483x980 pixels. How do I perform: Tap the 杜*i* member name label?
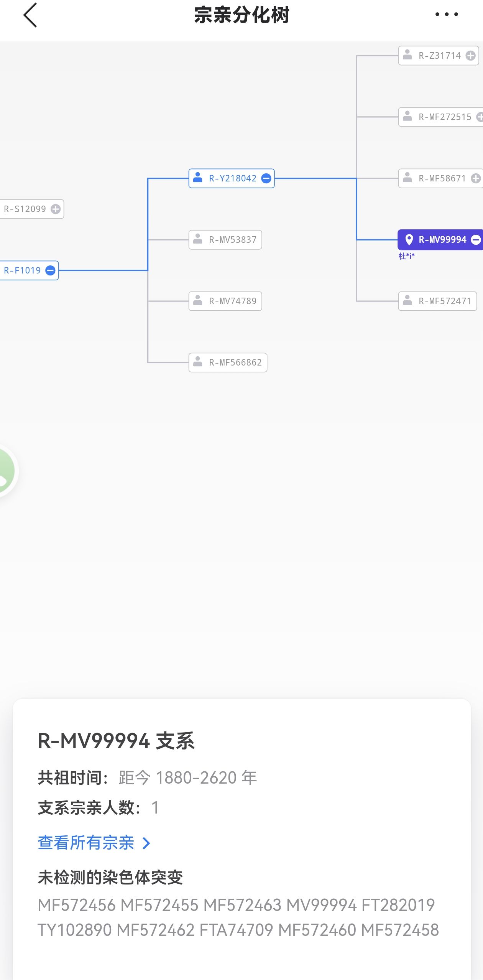(406, 256)
